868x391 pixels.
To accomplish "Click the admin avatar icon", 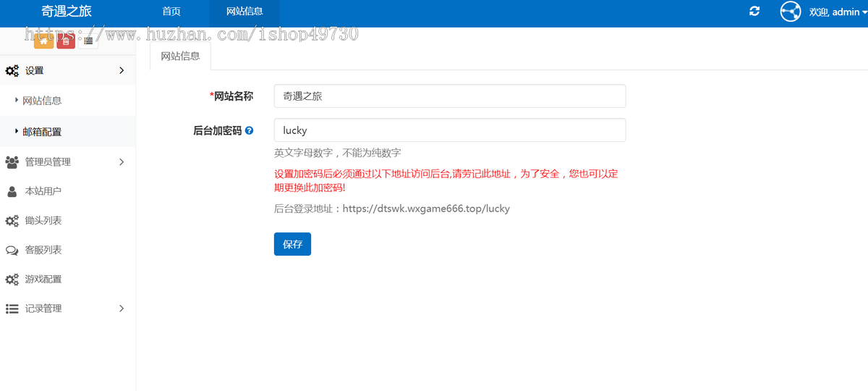I will click(791, 12).
